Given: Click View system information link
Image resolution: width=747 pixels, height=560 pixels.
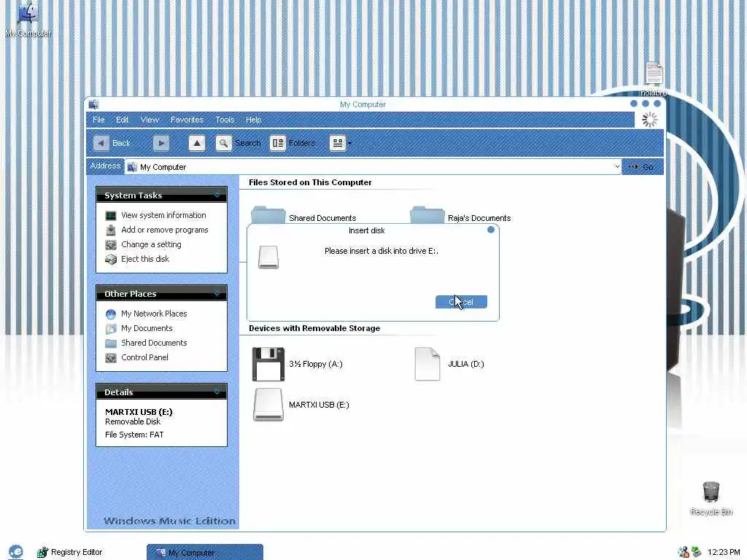Looking at the screenshot, I should [x=163, y=215].
